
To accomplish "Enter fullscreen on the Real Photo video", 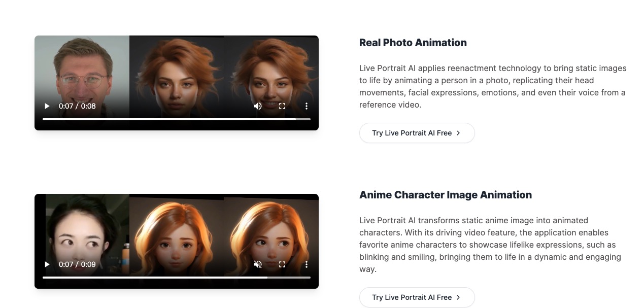I will (x=282, y=106).
